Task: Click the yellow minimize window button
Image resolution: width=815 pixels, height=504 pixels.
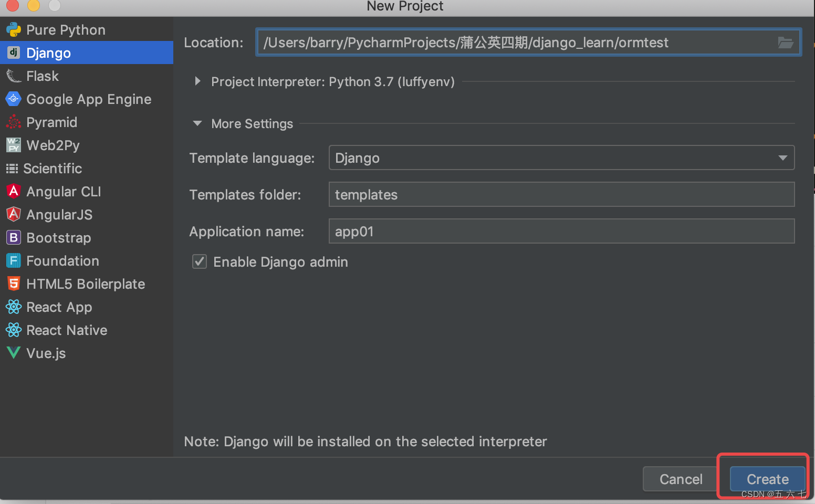Action: click(34, 5)
